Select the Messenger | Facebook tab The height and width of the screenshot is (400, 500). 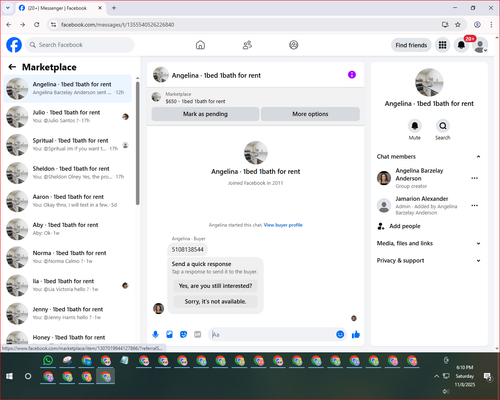(61, 8)
